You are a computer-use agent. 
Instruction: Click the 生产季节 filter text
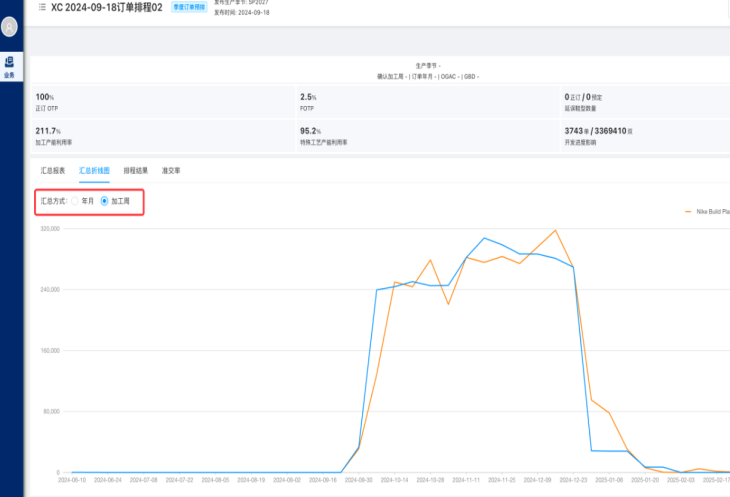[428, 66]
